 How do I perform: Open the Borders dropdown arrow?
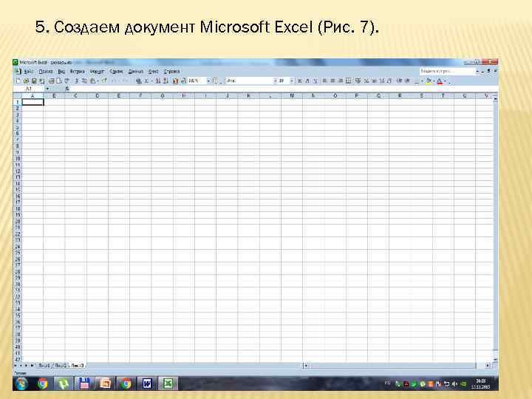click(423, 81)
